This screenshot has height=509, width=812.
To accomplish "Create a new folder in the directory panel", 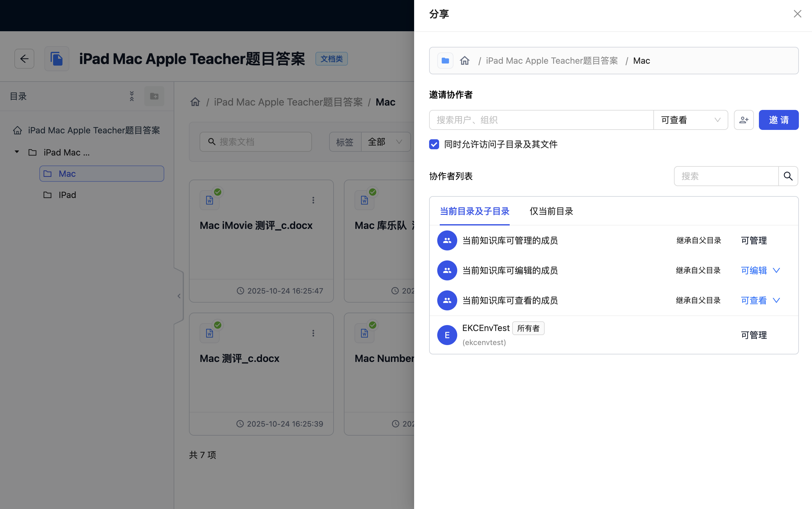I will [154, 96].
